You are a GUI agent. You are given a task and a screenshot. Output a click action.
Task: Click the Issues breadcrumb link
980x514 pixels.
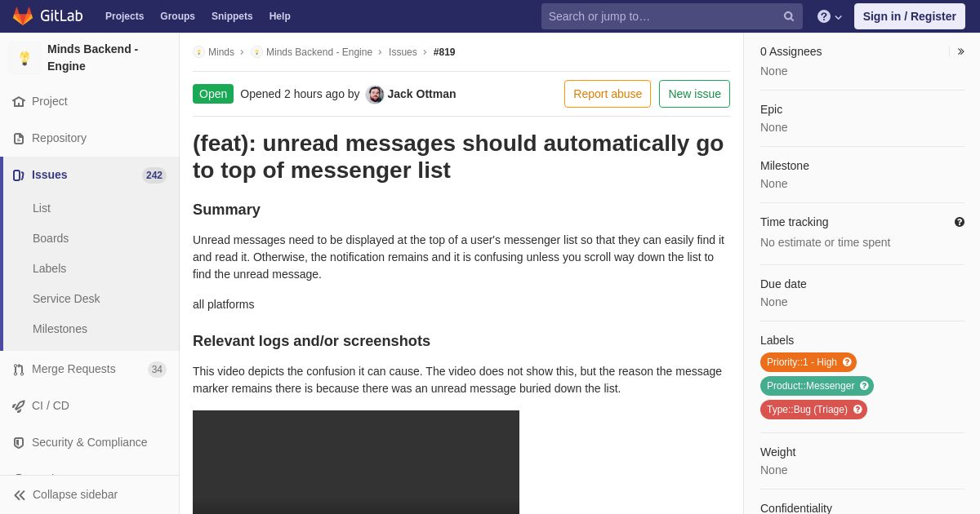403,52
